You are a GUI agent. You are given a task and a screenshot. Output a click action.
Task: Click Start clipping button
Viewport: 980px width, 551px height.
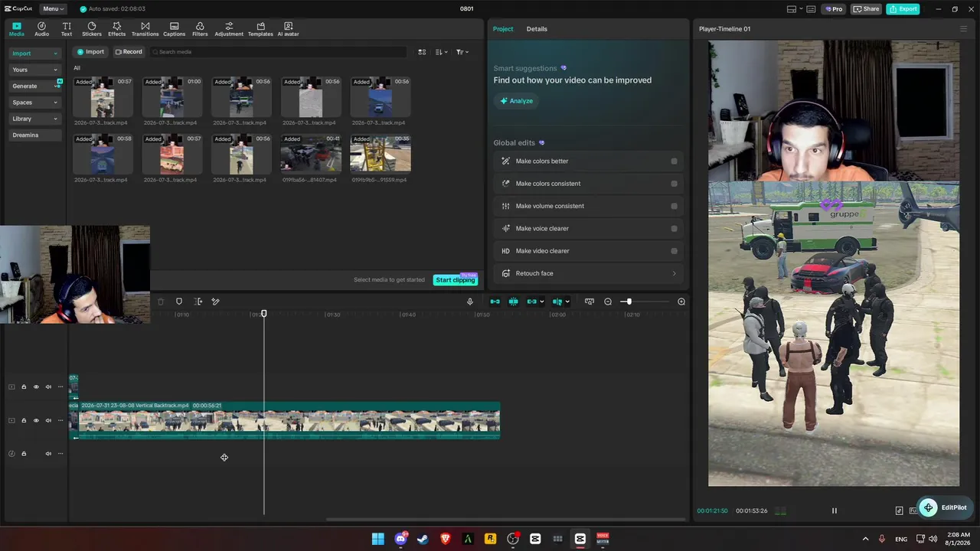coord(456,280)
